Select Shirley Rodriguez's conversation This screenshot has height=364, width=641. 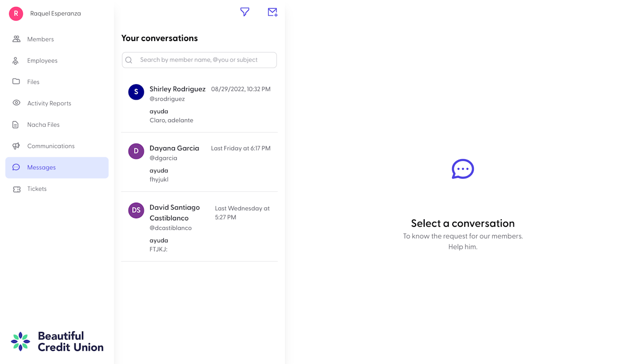pyautogui.click(x=199, y=104)
